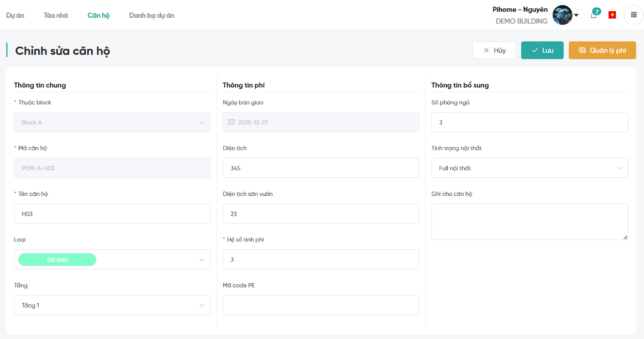The height and width of the screenshot is (339, 644).
Task: Select the Đã bán green tag
Action: (57, 260)
